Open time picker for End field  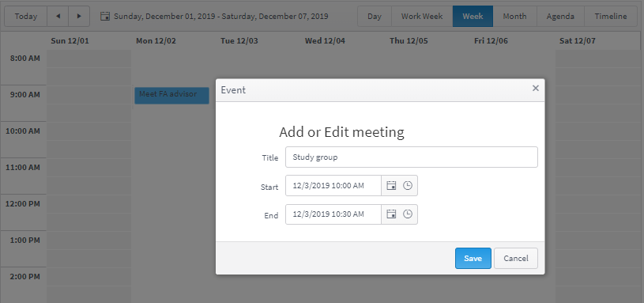[408, 214]
